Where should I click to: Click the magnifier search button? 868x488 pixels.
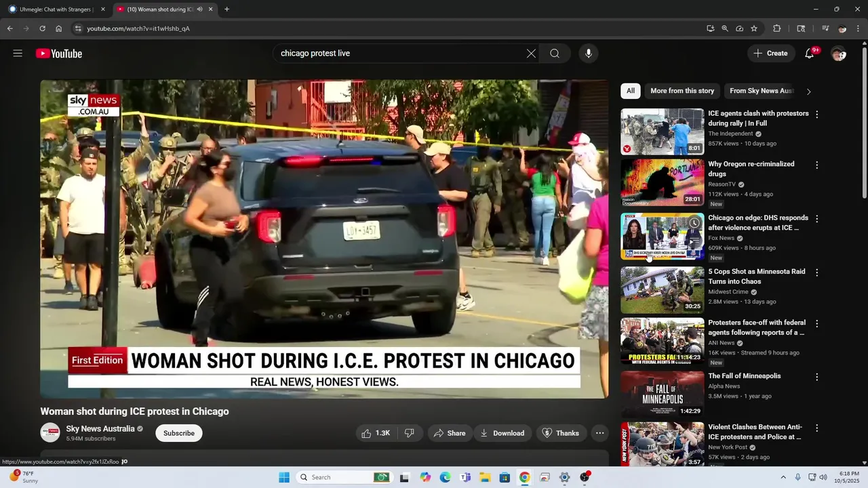[555, 54]
